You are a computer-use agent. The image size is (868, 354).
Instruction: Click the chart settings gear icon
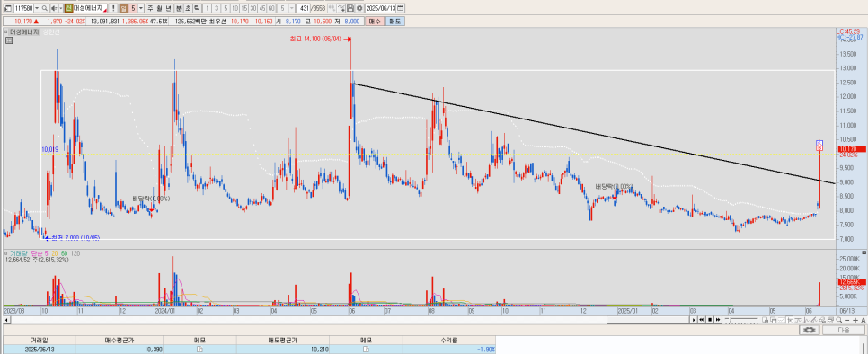click(359, 8)
